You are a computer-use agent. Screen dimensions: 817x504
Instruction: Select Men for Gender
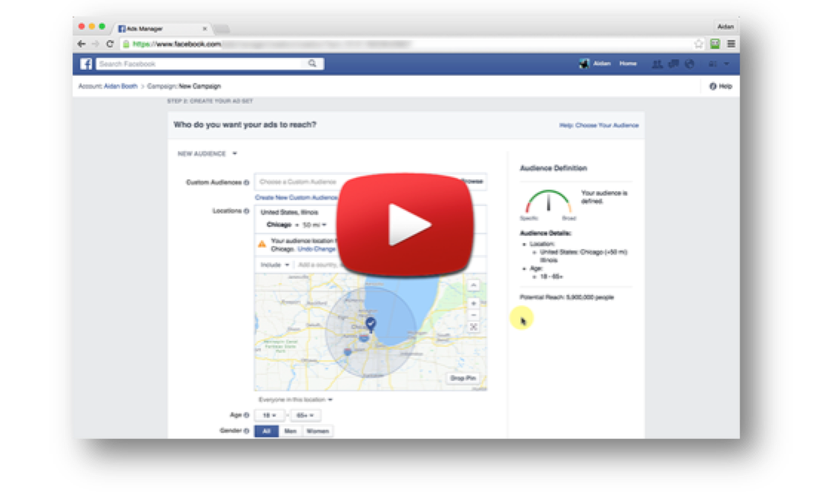290,431
